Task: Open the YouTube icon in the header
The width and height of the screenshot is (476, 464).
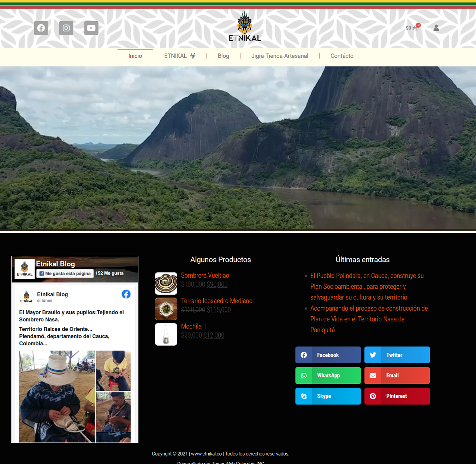Action: point(91,28)
